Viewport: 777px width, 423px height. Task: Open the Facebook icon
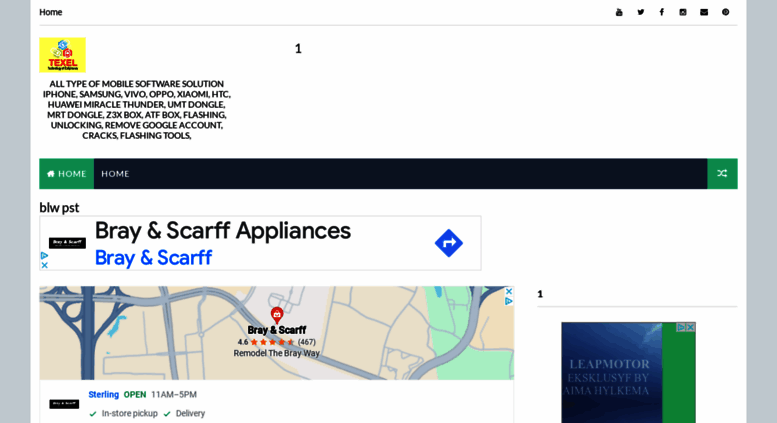tap(662, 12)
